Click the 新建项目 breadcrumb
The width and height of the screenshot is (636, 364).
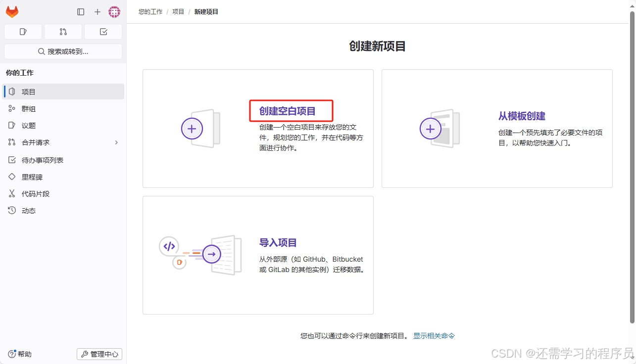coord(206,11)
